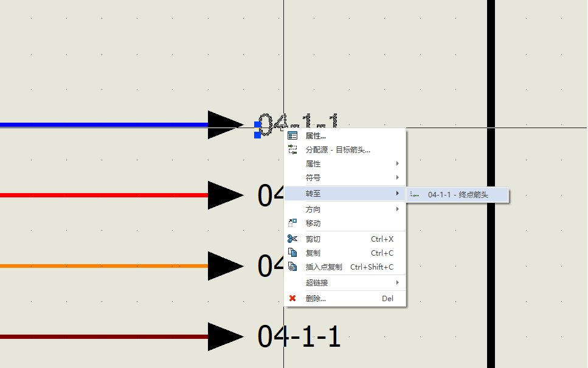
Task: Expand the 属性 submenu arrow
Action: [x=397, y=164]
